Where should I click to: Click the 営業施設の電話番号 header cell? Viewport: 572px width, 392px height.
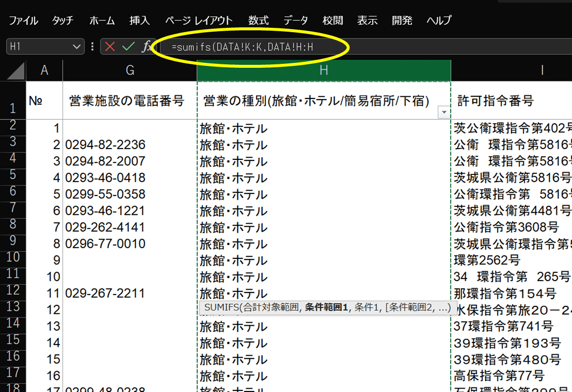click(x=130, y=100)
